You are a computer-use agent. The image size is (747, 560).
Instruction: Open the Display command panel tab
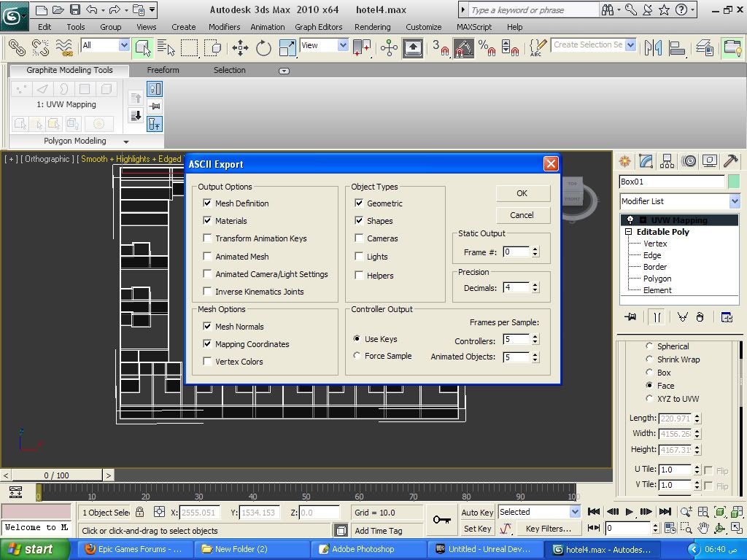coord(709,161)
